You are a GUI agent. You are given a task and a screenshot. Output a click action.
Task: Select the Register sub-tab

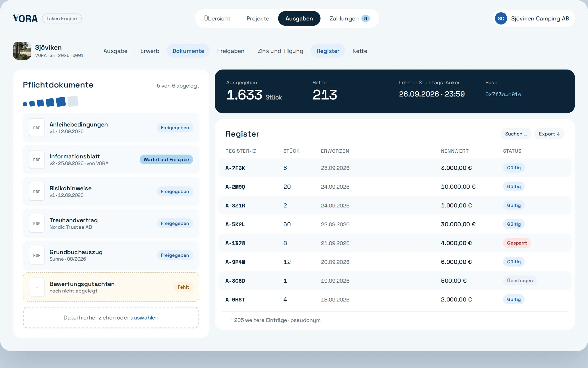click(x=328, y=51)
